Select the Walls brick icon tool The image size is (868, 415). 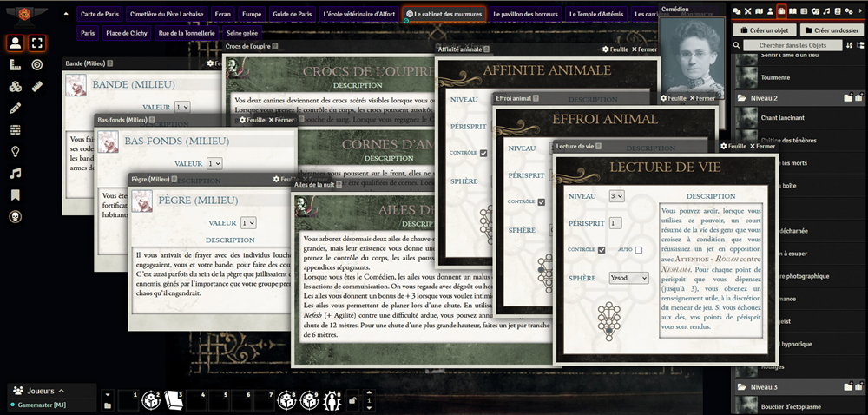click(16, 129)
